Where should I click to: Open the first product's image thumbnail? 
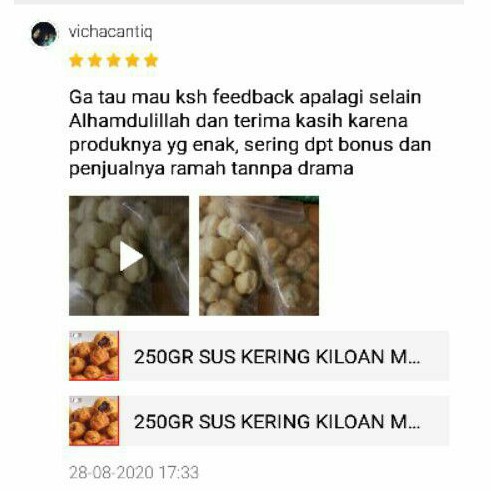[94, 356]
